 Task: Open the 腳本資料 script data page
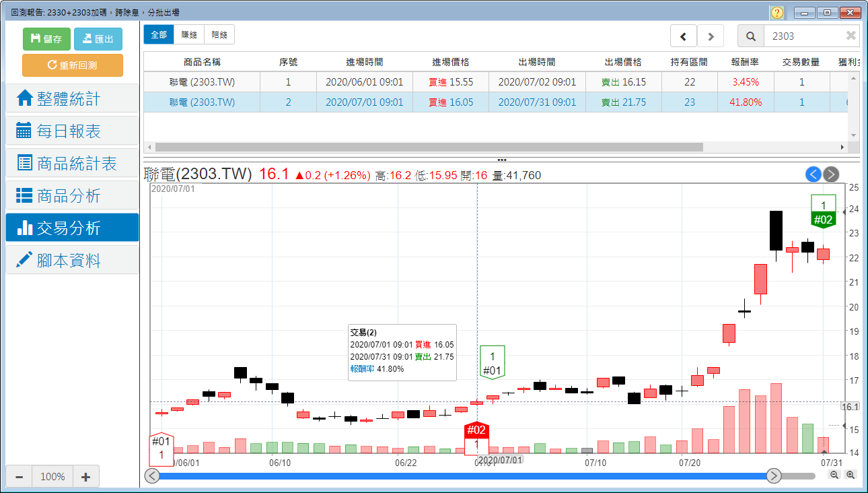[x=72, y=260]
